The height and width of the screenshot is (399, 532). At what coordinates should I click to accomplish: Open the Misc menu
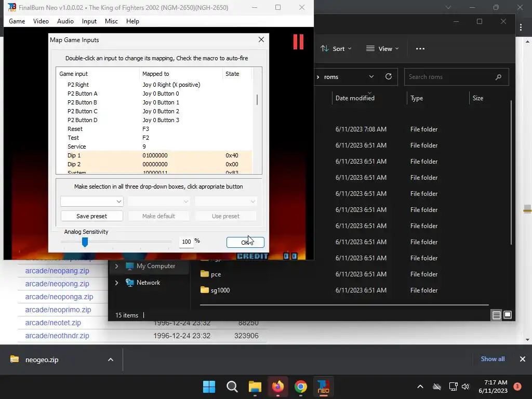point(111,21)
